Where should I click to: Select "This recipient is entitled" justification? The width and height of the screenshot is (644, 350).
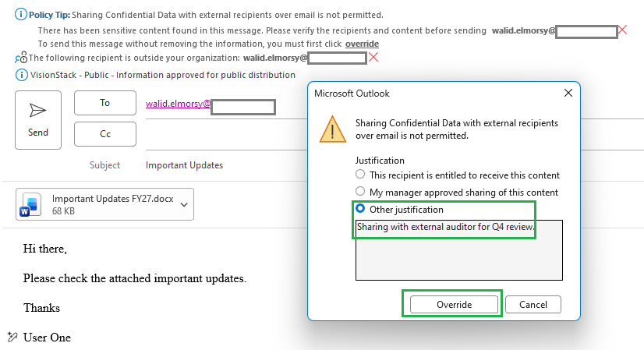360,174
